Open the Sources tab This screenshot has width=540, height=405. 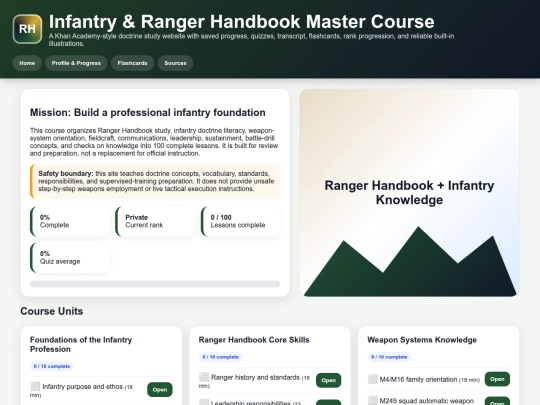pyautogui.click(x=175, y=63)
